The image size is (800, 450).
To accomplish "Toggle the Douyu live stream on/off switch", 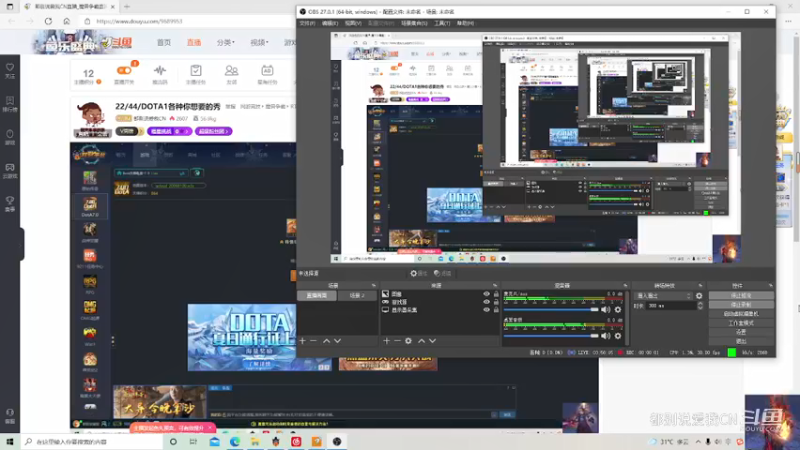I will pyautogui.click(x=124, y=70).
